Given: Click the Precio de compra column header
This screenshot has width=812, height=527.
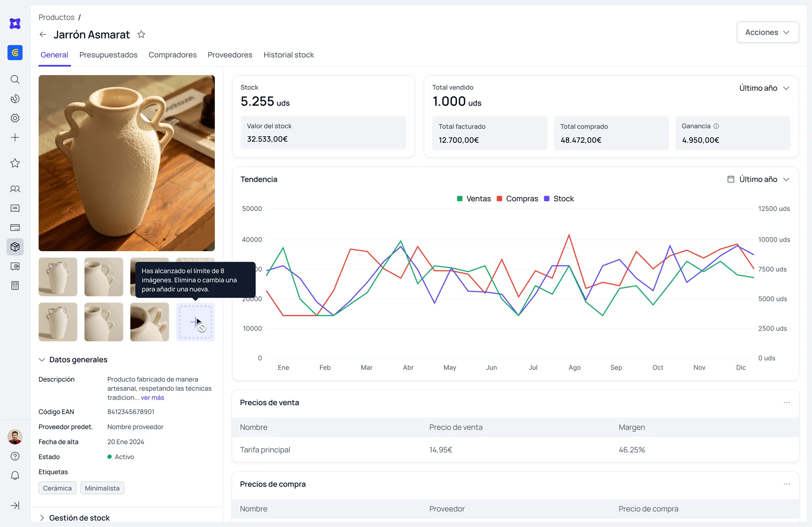Looking at the screenshot, I should coord(648,509).
